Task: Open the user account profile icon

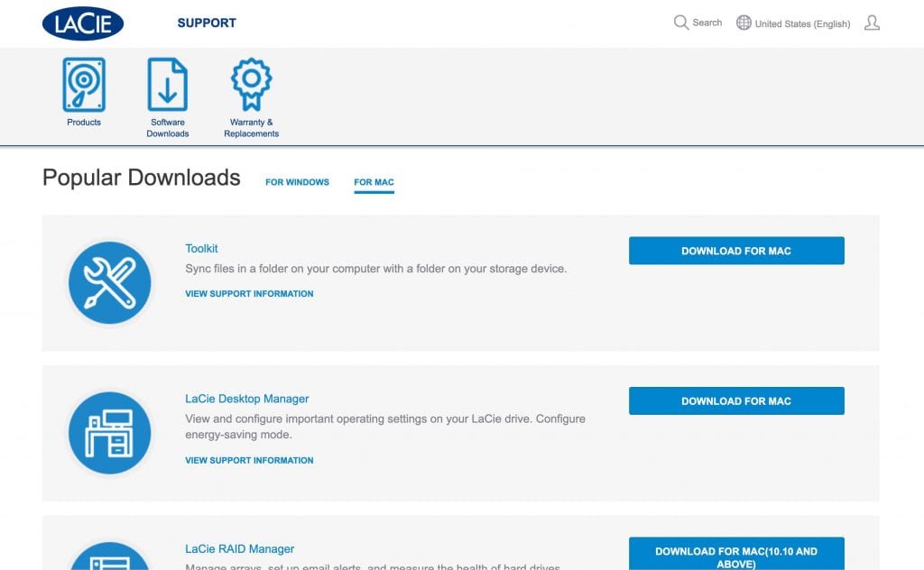Action: coord(873,23)
